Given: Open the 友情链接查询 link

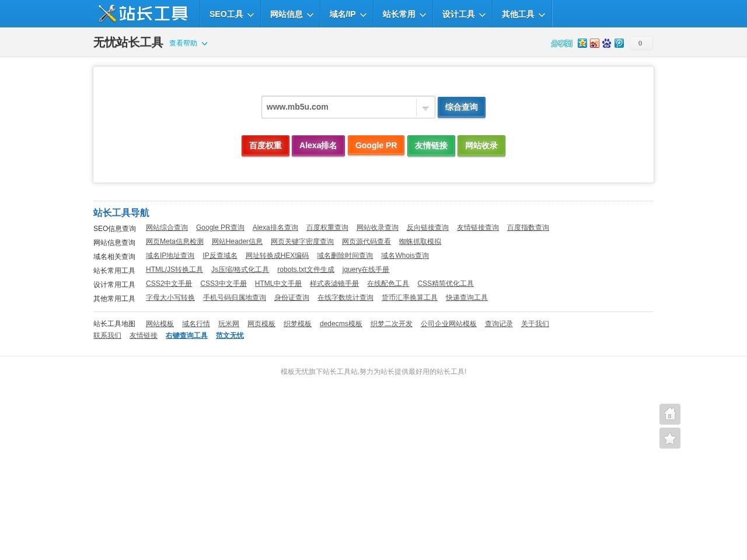Looking at the screenshot, I should [478, 228].
